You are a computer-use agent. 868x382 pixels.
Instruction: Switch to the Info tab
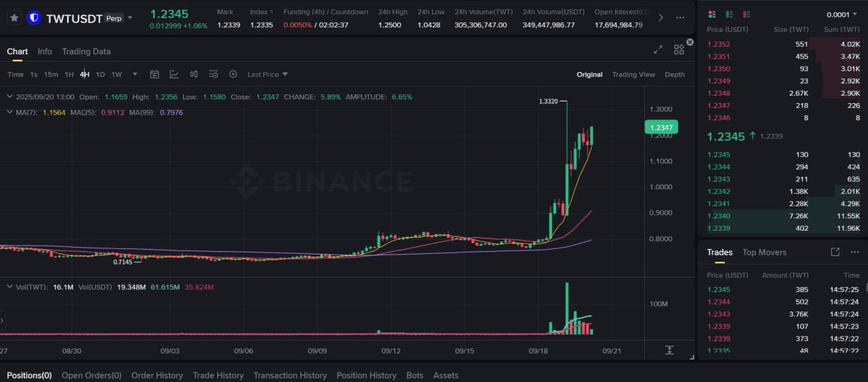click(45, 52)
